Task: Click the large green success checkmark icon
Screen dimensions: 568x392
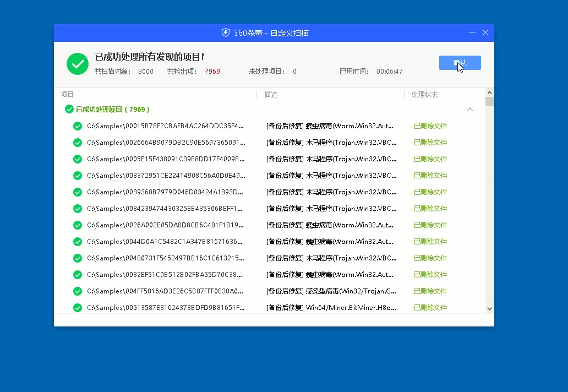Action: click(78, 64)
